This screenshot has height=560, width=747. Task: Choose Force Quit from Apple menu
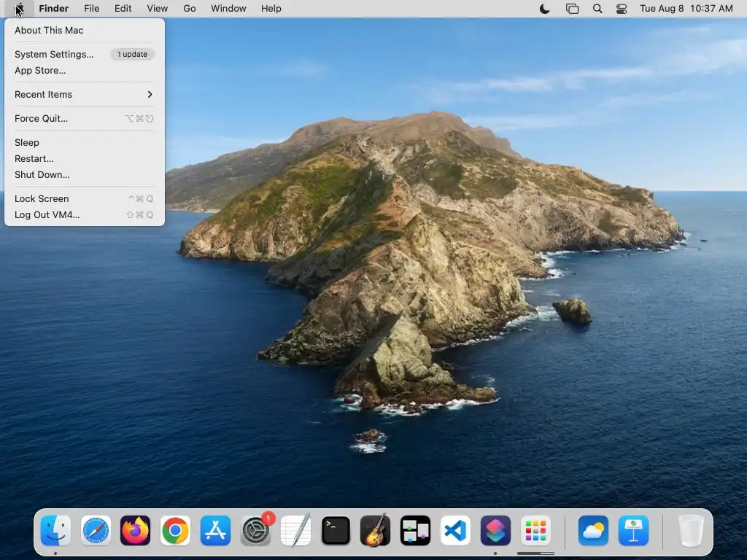pyautogui.click(x=41, y=118)
